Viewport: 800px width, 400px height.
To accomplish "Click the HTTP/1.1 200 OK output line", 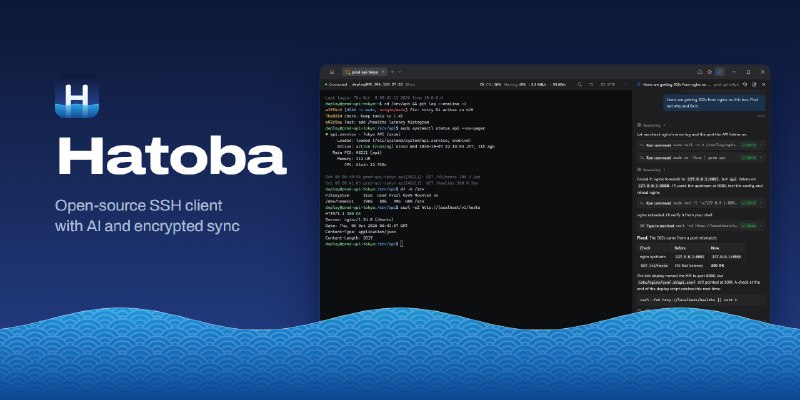I will tap(343, 214).
